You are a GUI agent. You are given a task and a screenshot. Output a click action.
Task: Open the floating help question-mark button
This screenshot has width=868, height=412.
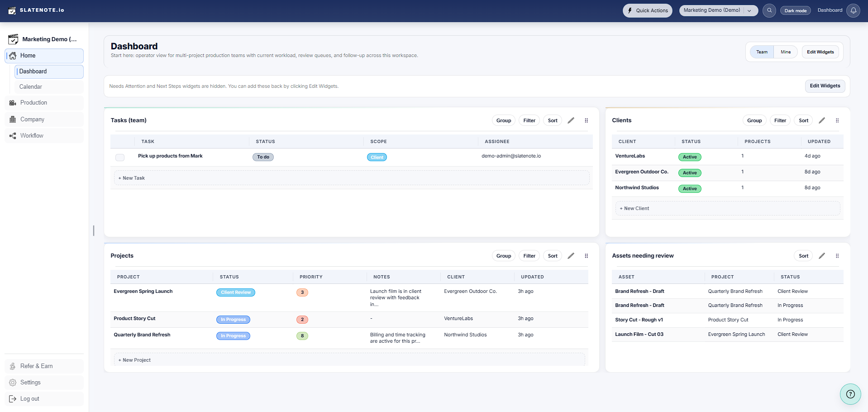pos(850,394)
